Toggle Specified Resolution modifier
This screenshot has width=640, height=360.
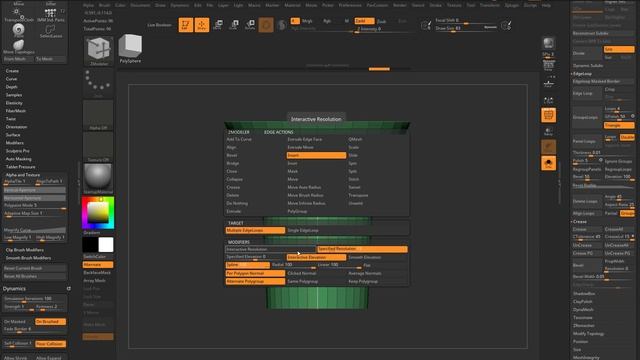362,249
